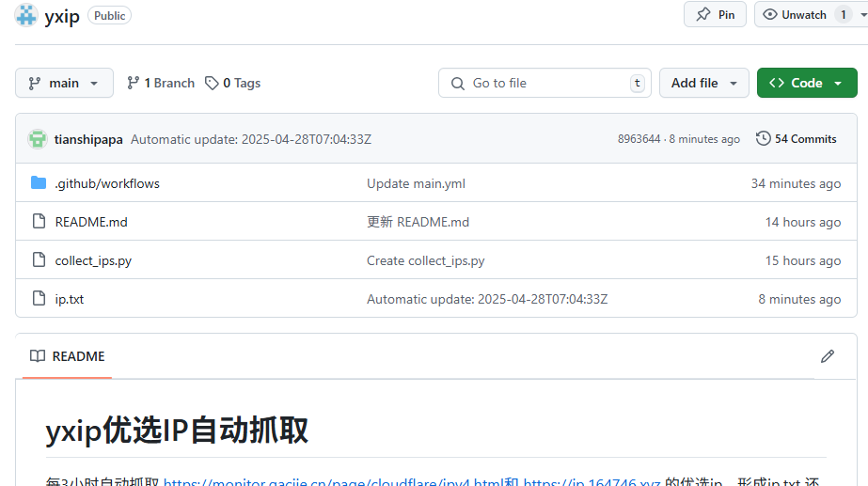
Task: Click the clock history icon beside 54 Commits
Action: [764, 138]
